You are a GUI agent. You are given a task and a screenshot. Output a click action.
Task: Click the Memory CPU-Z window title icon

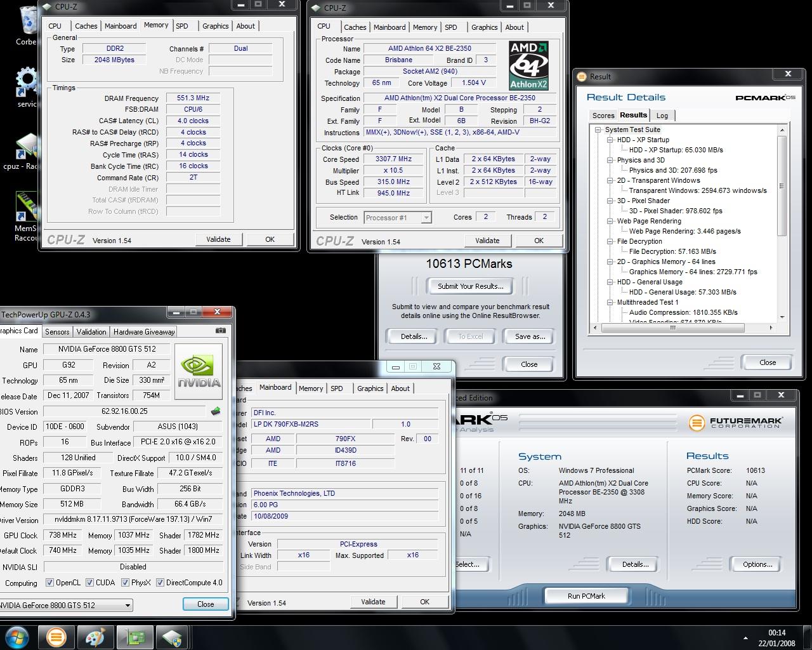(48, 6)
